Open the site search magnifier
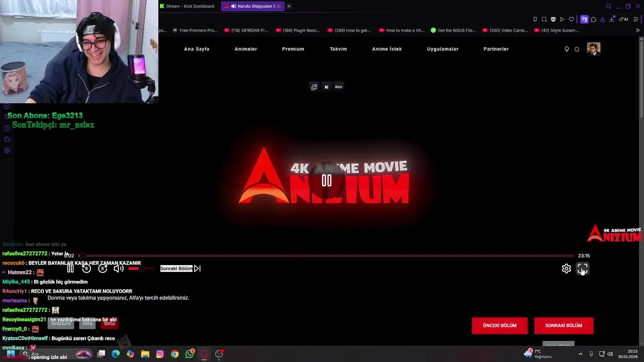Image resolution: width=644 pixels, height=362 pixels. click(577, 49)
